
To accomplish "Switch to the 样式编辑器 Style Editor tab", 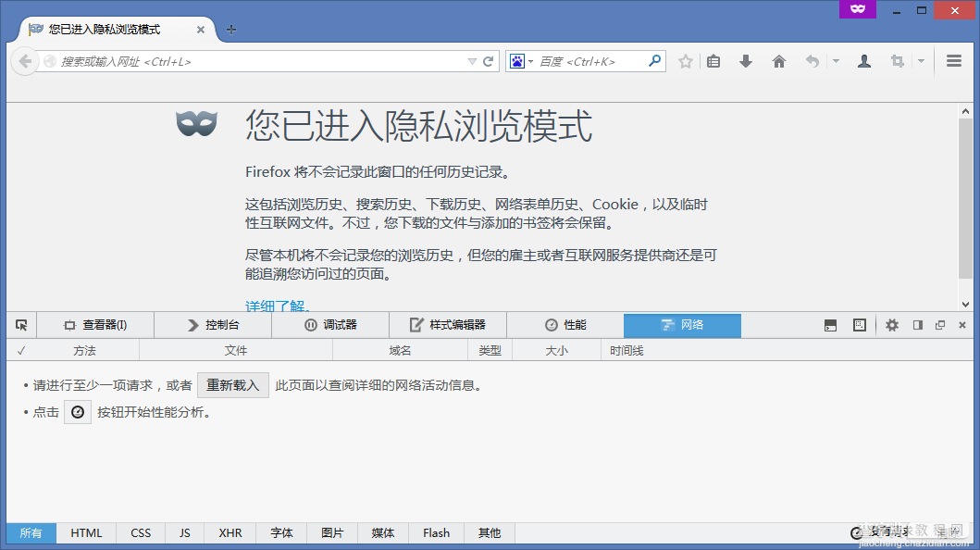I will [x=448, y=325].
